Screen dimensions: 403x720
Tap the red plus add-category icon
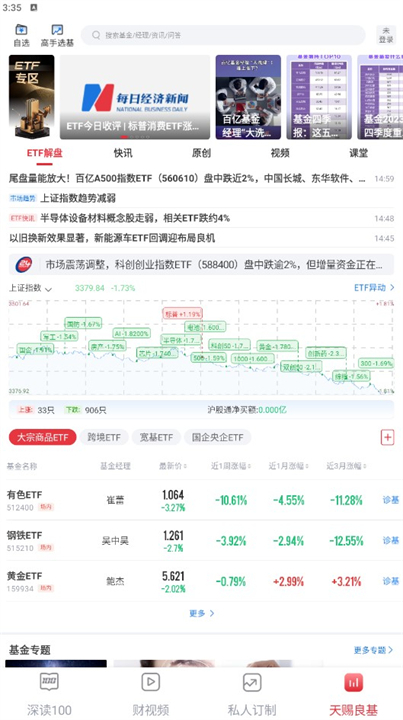pyautogui.click(x=387, y=437)
